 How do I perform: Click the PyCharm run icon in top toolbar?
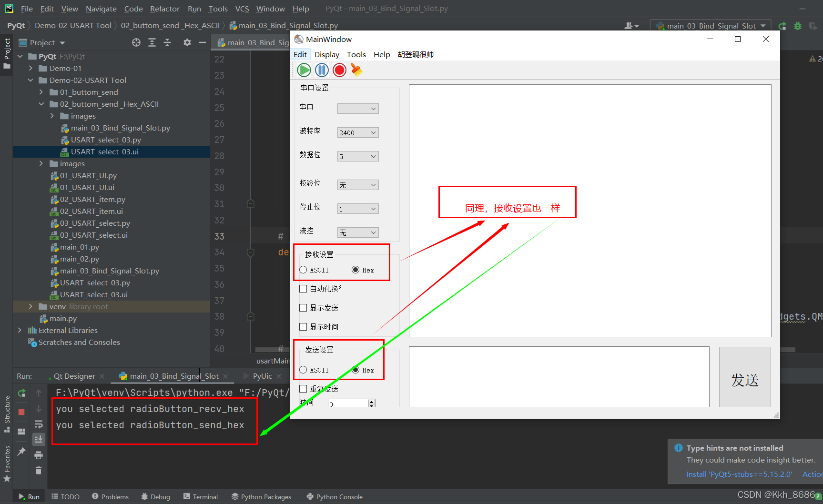[782, 26]
